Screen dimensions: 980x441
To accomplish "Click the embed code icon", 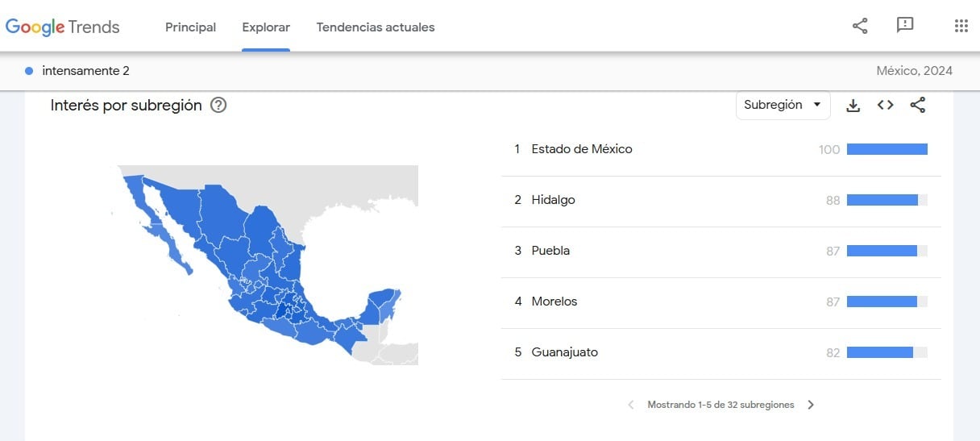I will click(886, 105).
